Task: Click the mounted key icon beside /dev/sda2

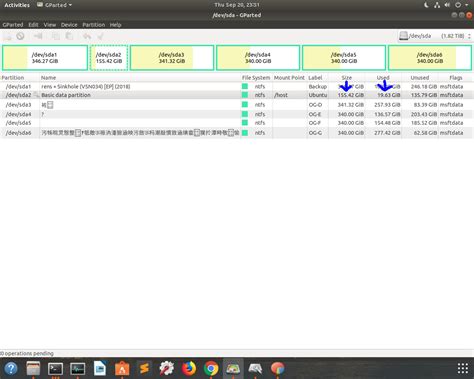Action: coord(36,95)
